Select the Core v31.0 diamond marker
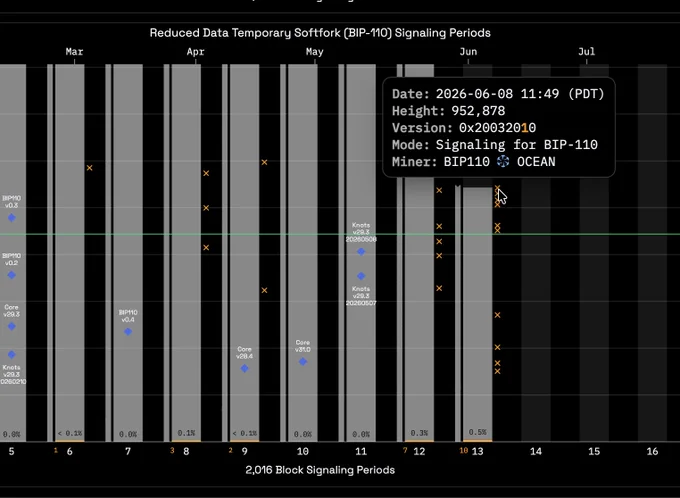 point(303,361)
